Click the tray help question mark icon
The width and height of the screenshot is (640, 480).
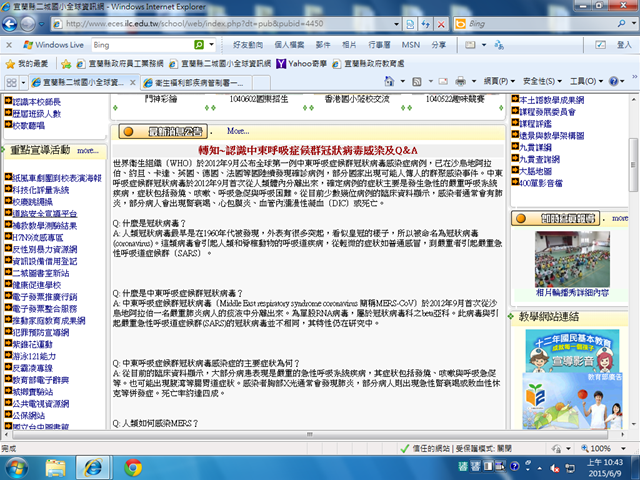(515, 466)
